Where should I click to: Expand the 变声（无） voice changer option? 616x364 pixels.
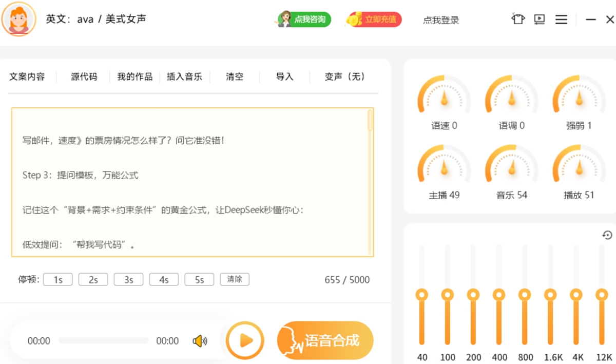(345, 76)
